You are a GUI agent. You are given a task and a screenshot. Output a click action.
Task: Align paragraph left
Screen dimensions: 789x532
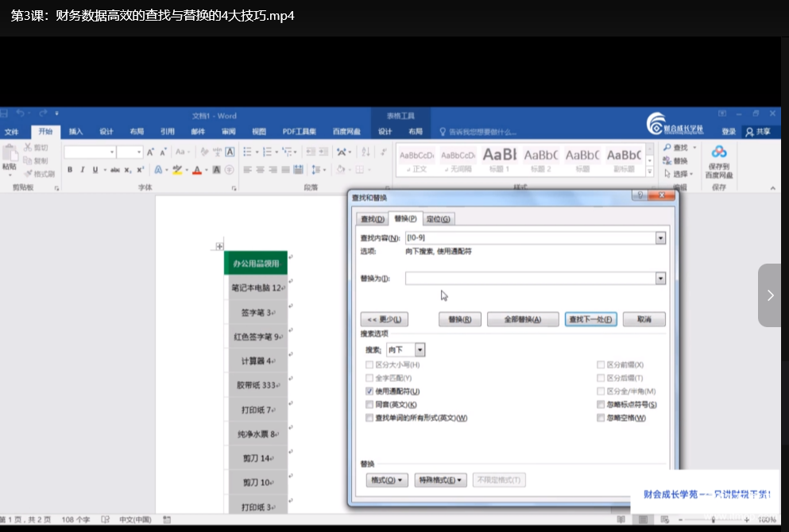[248, 170]
